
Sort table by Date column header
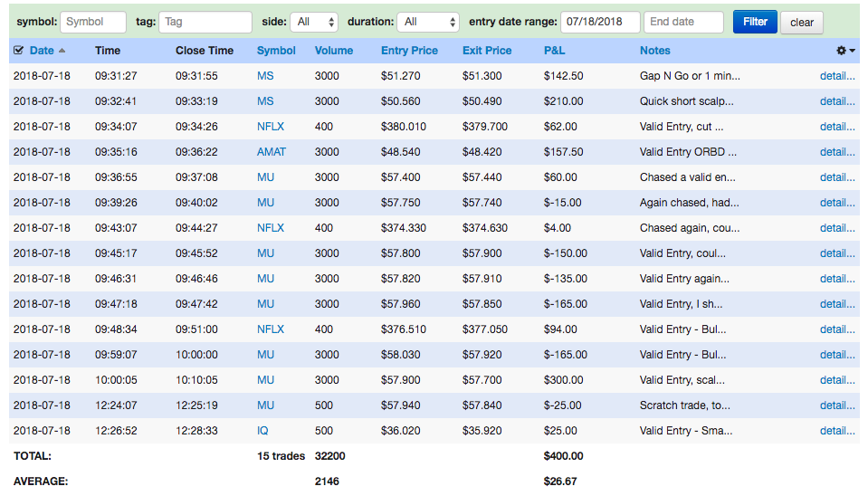click(42, 51)
